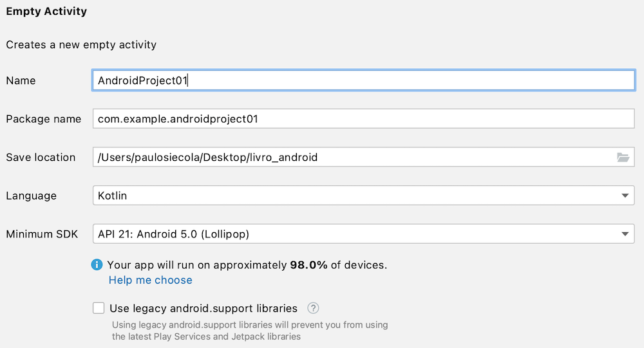644x348 pixels.
Task: Click the blue info icon
Action: pyautogui.click(x=97, y=264)
